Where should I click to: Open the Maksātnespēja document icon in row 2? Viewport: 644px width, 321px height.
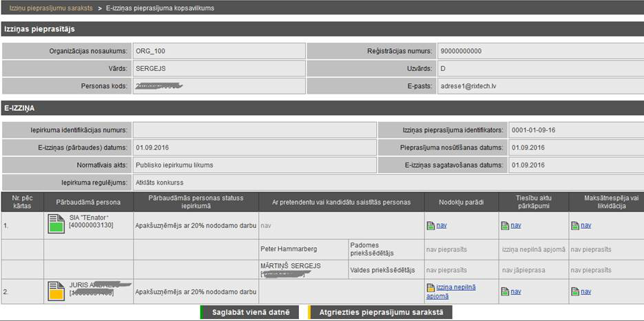pos(574,291)
